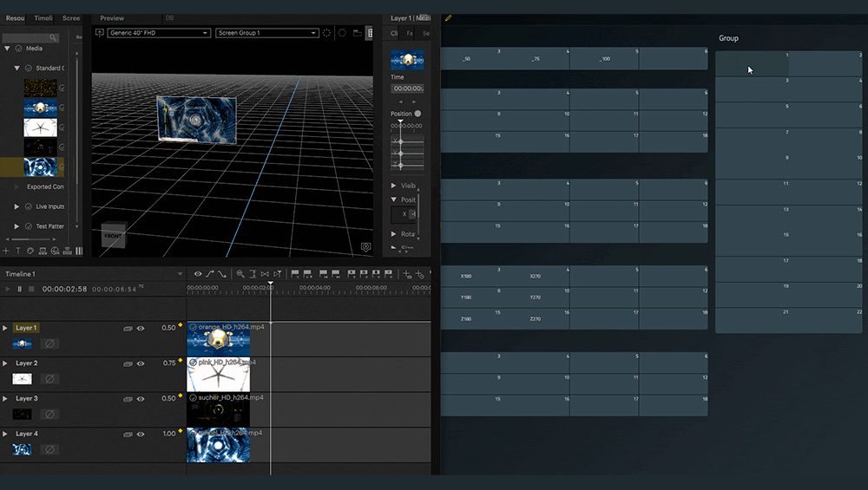The height and width of the screenshot is (490, 868).
Task: Click the add (plus) icon below resources
Action: tap(6, 251)
